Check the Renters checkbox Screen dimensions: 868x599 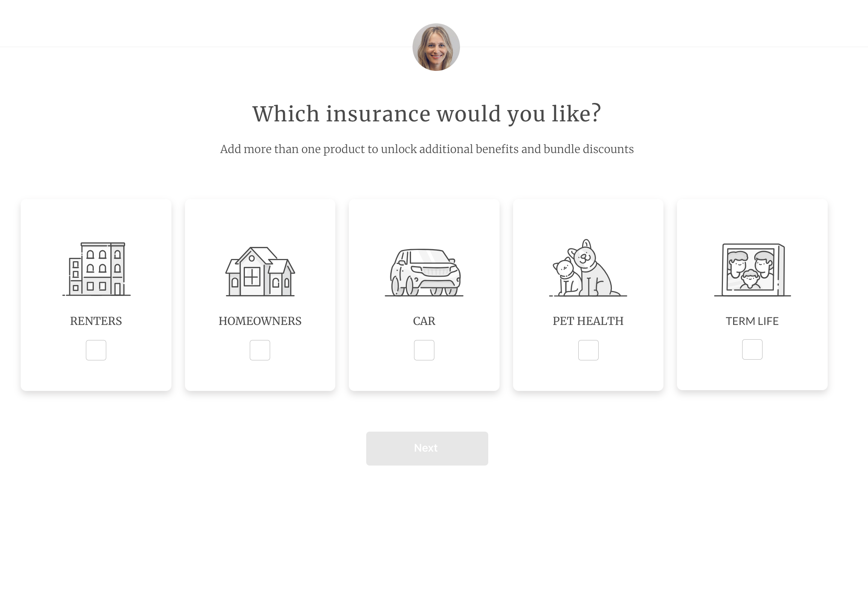click(x=95, y=350)
